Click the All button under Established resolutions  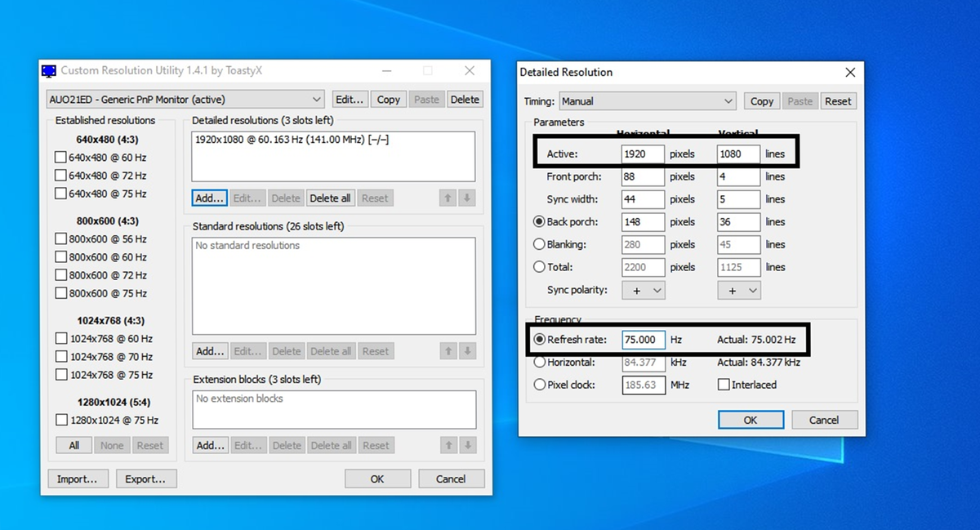[74, 445]
